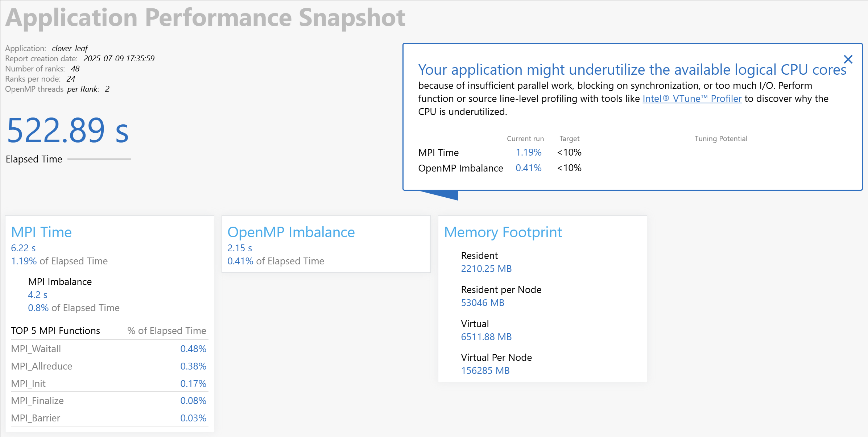
Task: Click the MPI_Waitall function row
Action: click(109, 349)
